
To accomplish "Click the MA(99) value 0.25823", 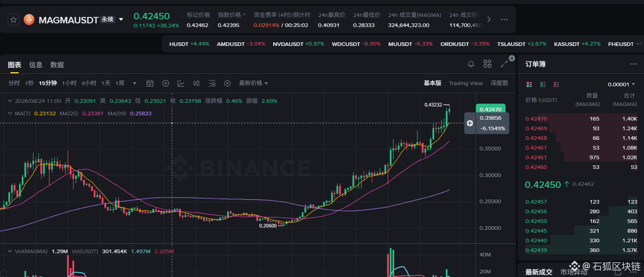I will tap(141, 113).
